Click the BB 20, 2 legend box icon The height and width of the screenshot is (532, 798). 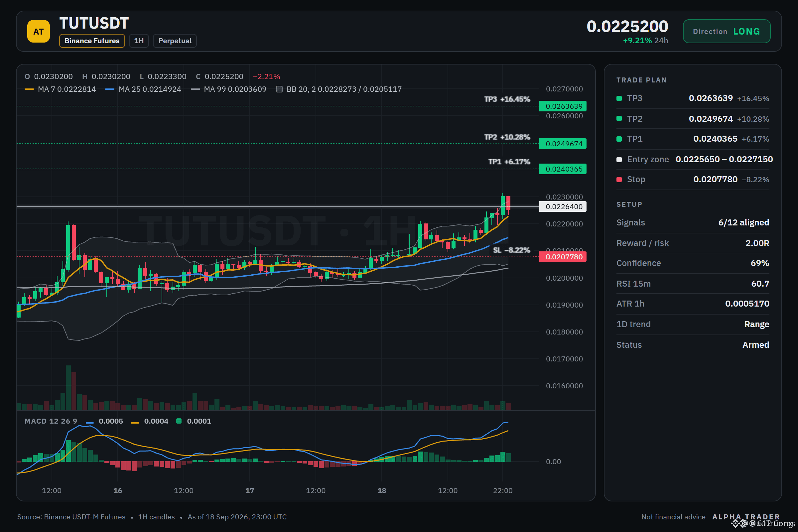(279, 89)
